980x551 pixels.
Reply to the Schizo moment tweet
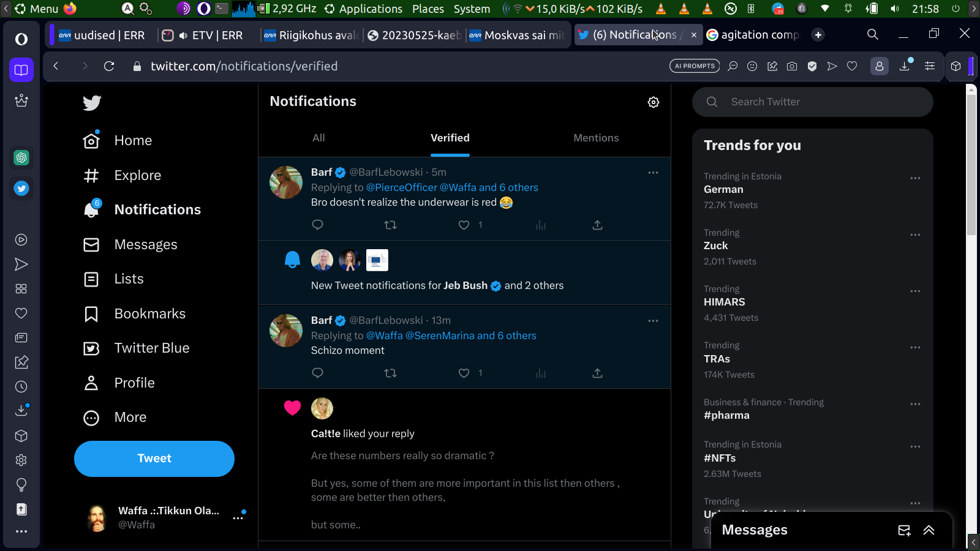tap(317, 373)
